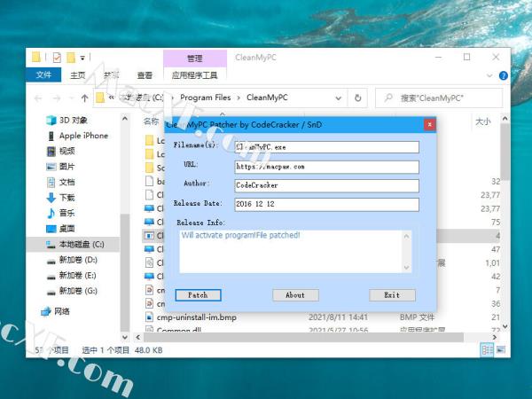Select 3D 对象 in navigation pane
This screenshot has width=532, height=399.
point(74,120)
